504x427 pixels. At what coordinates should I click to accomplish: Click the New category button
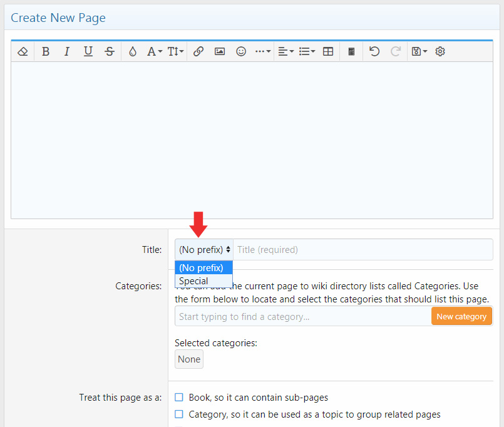[461, 316]
